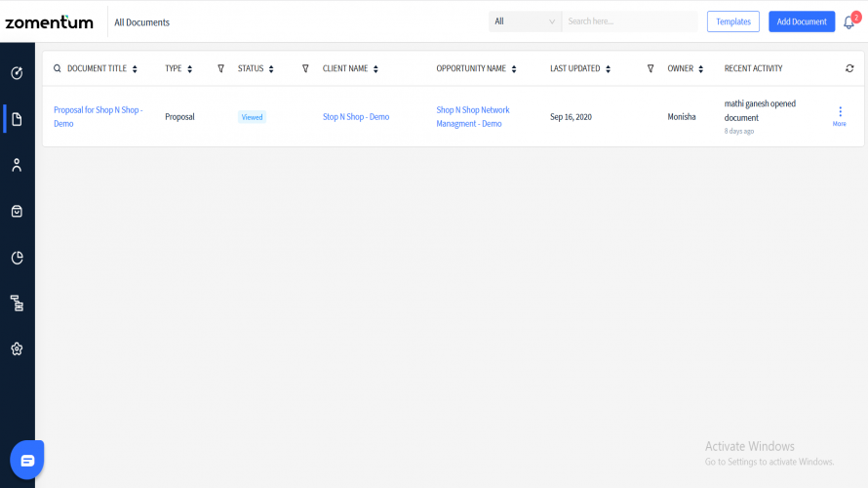This screenshot has height=488, width=868.
Task: Open the hierarchy tree icon in sidebar
Action: 17,304
